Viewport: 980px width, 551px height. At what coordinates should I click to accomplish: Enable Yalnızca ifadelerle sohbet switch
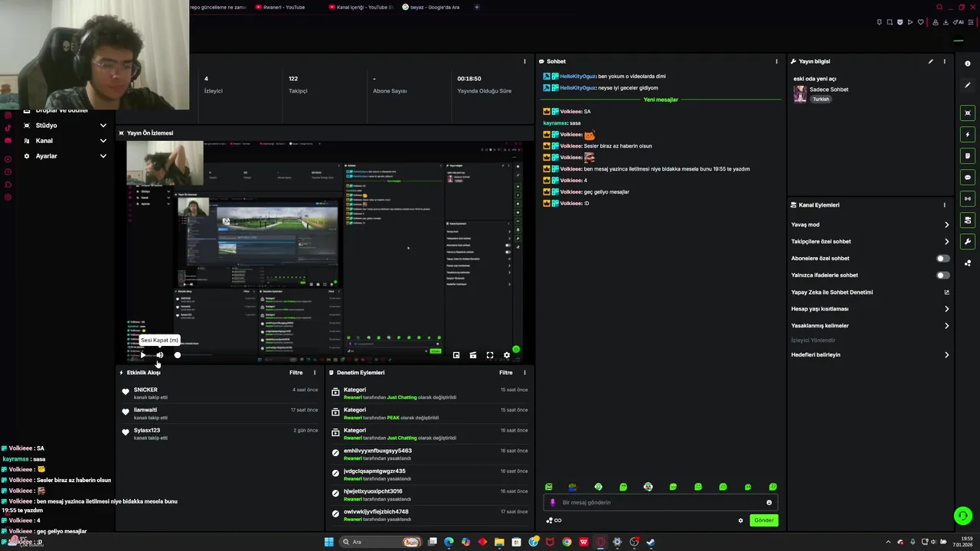click(943, 275)
